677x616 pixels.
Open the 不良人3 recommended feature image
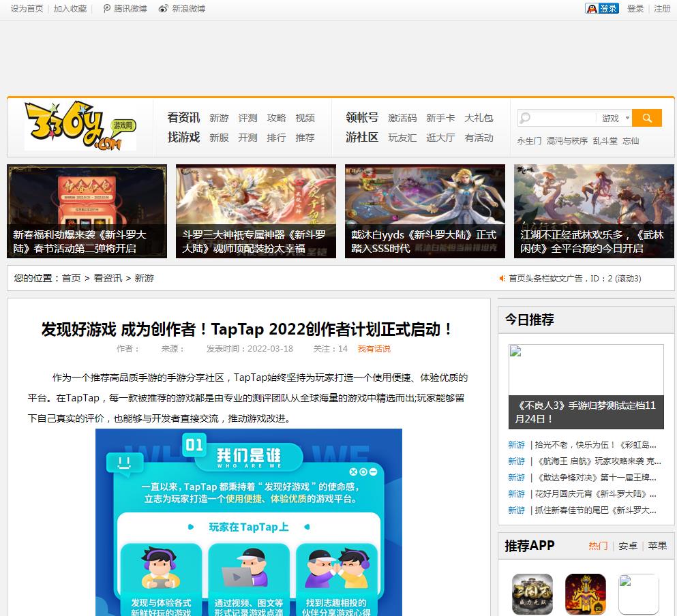pos(586,386)
